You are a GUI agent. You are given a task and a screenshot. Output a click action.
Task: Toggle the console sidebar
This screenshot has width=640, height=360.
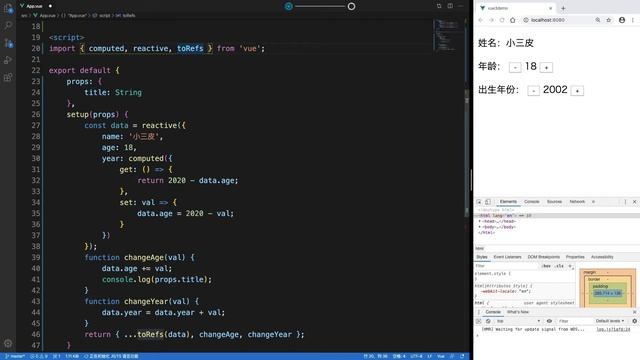tap(479, 321)
